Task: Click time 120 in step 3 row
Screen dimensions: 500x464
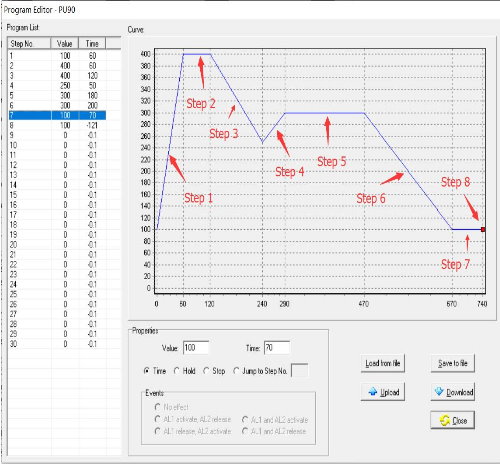Action: 92,76
